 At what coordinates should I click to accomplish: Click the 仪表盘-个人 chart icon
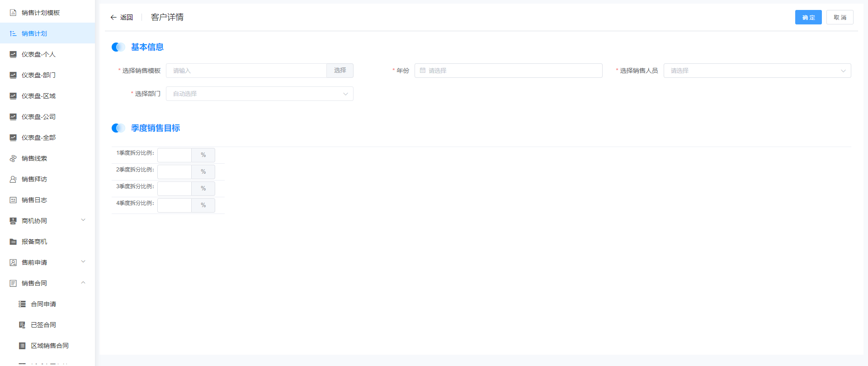(13, 54)
